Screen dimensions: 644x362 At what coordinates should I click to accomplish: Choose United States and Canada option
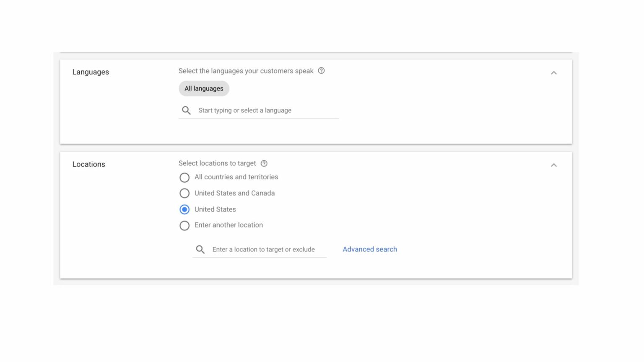point(184,193)
